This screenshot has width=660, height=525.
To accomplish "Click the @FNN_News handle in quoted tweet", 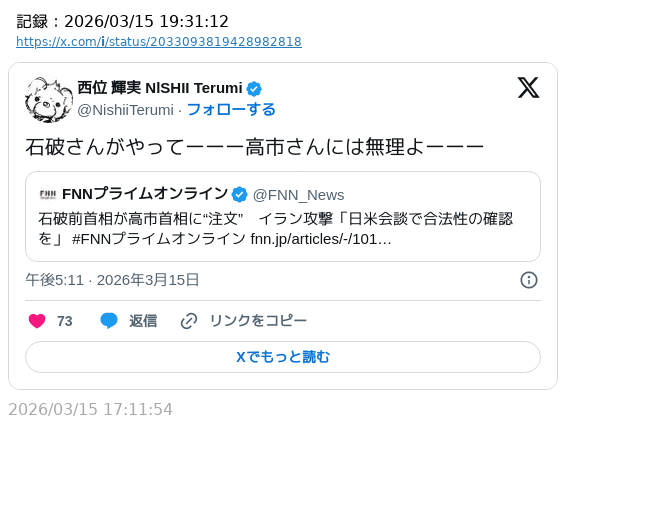I will [298, 194].
